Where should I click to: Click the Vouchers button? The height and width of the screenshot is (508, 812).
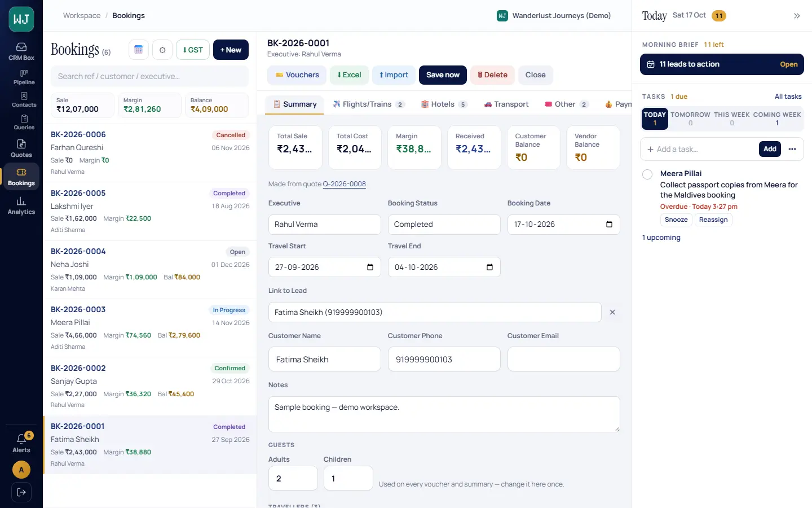tap(297, 75)
